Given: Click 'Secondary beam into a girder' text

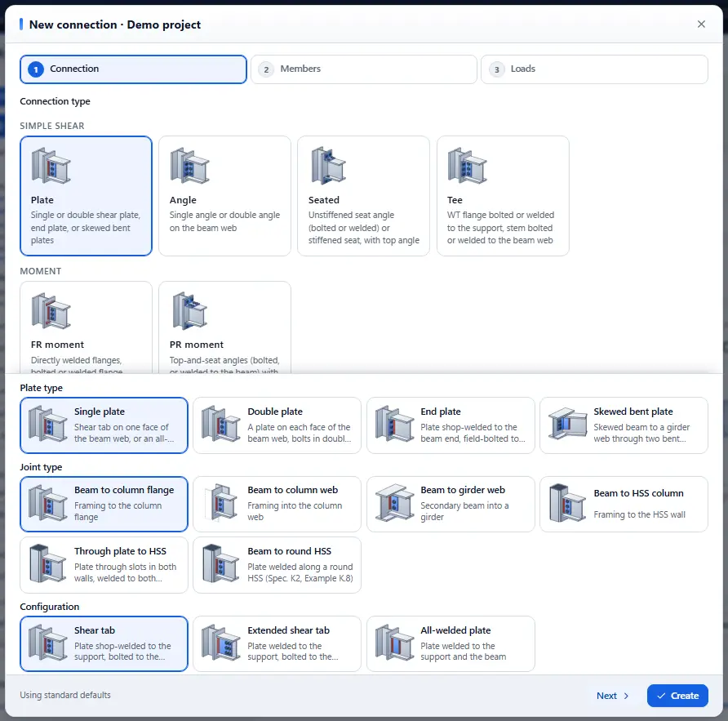Looking at the screenshot, I should pos(464,511).
